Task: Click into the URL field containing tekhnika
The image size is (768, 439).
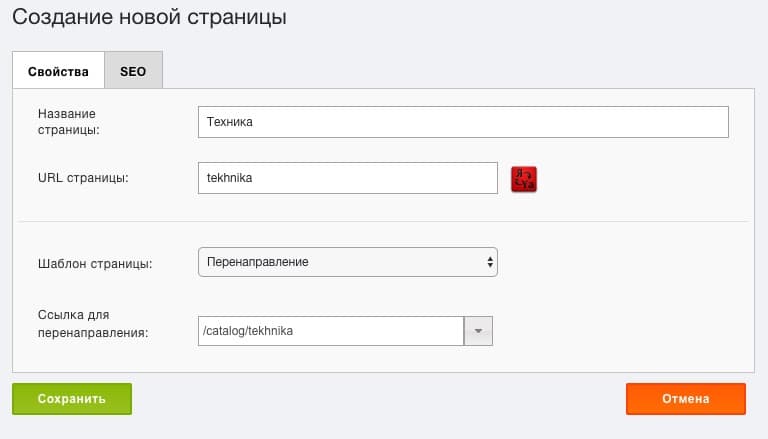Action: click(x=348, y=178)
